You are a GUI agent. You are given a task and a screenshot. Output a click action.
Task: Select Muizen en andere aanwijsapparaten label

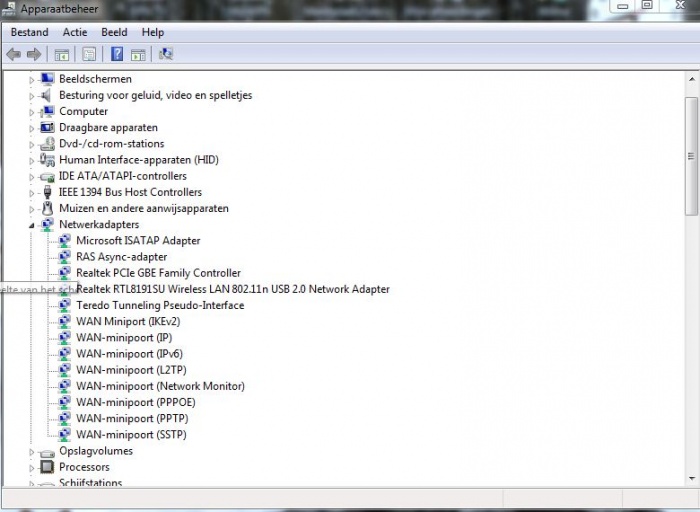click(144, 208)
